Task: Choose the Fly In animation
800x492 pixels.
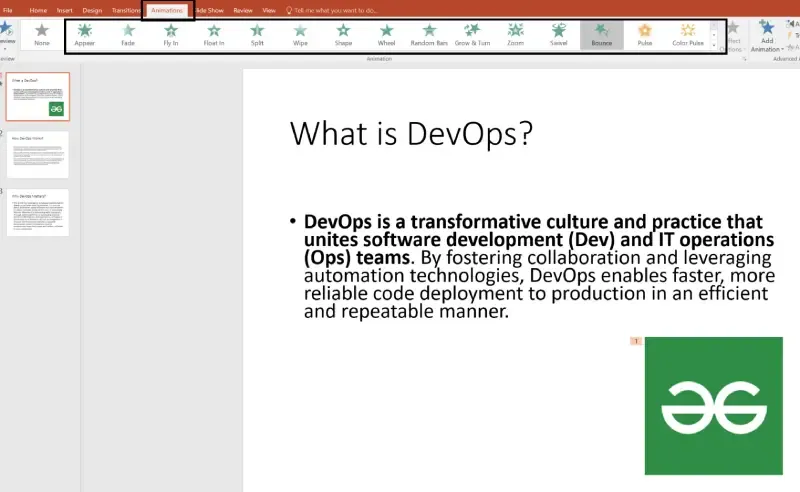Action: [x=171, y=35]
